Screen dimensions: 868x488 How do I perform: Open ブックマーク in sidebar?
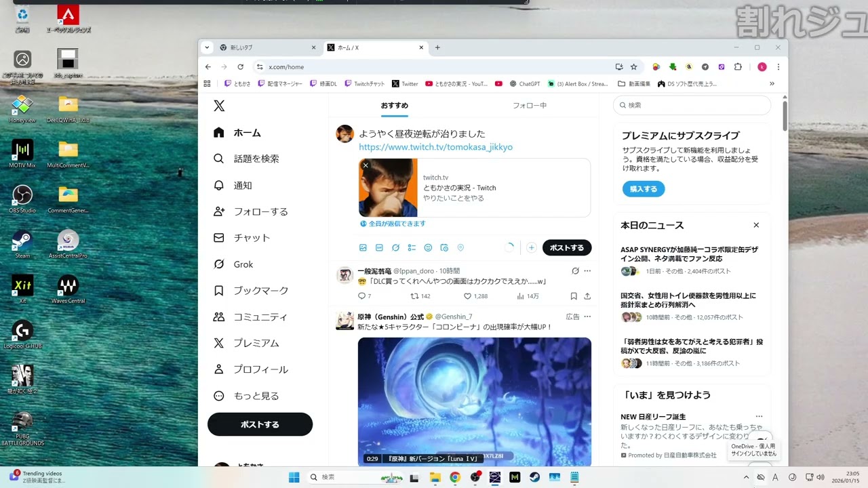[x=252, y=290]
